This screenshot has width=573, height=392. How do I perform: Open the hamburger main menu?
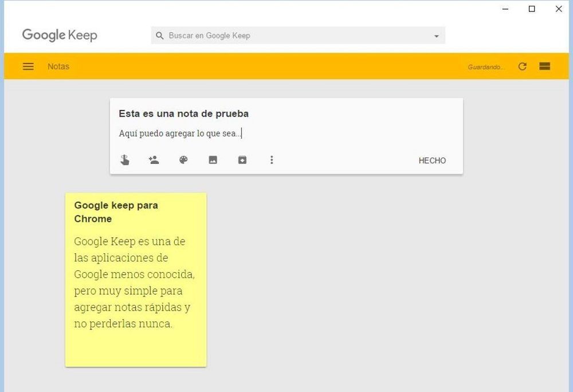pos(28,66)
